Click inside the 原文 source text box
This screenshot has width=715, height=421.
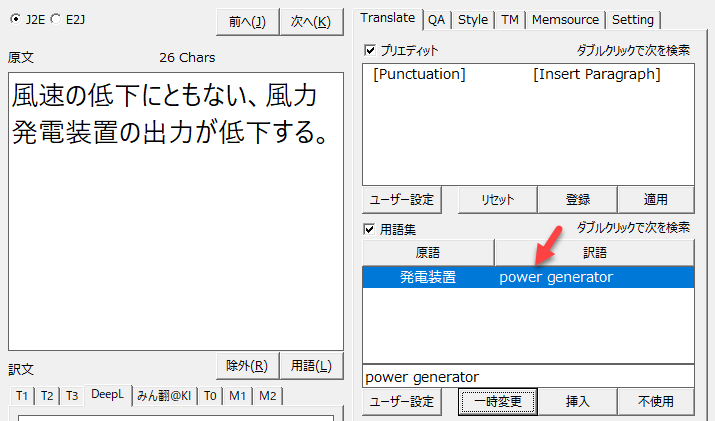(x=175, y=240)
